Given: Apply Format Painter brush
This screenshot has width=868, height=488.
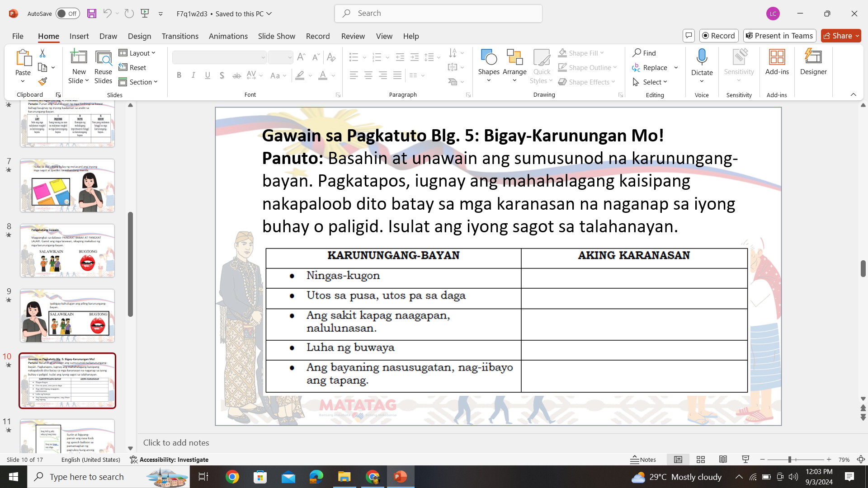Looking at the screenshot, I should coord(42,81).
